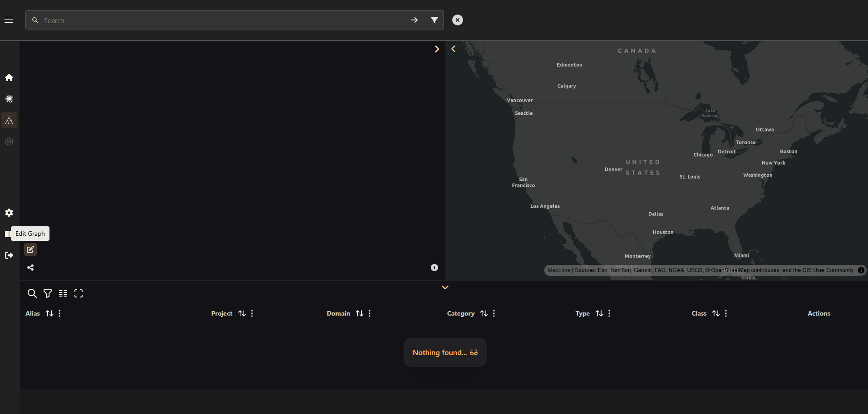Image resolution: width=868 pixels, height=414 pixels.
Task: Open table search magnifier icon
Action: (32, 293)
